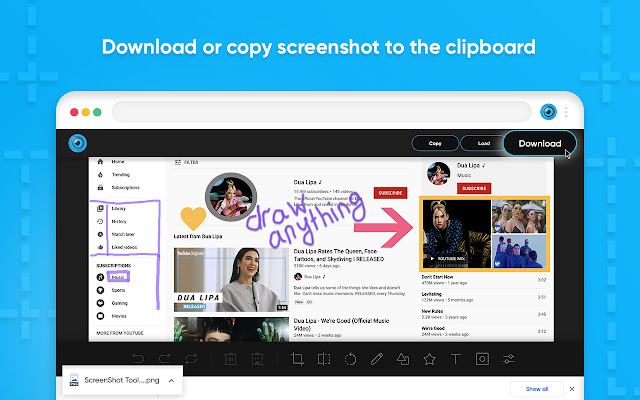
Task: Click the Redo arrow icon
Action: [164, 358]
